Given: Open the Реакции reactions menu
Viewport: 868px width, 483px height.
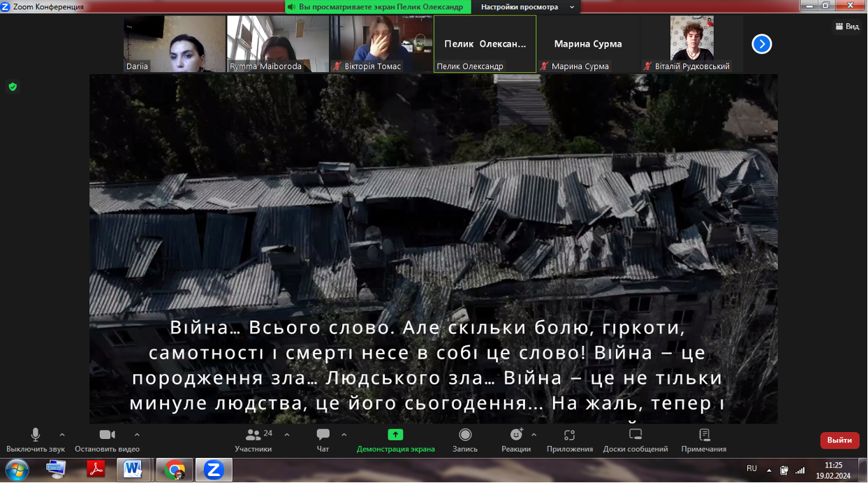Looking at the screenshot, I should click(515, 440).
